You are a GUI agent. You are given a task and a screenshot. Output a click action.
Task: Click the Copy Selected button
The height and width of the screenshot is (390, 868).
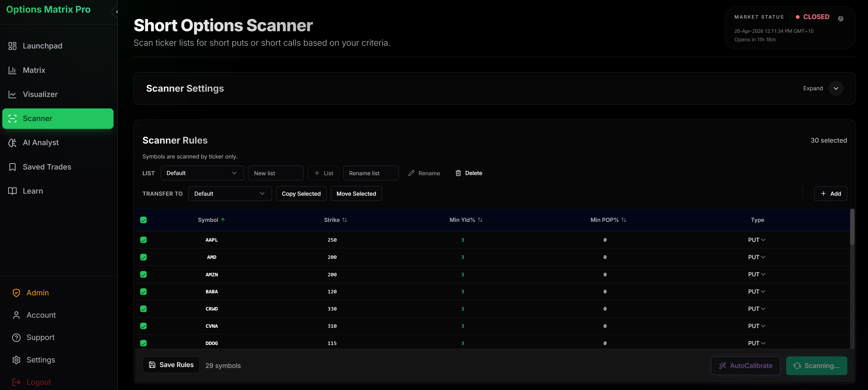tap(301, 194)
